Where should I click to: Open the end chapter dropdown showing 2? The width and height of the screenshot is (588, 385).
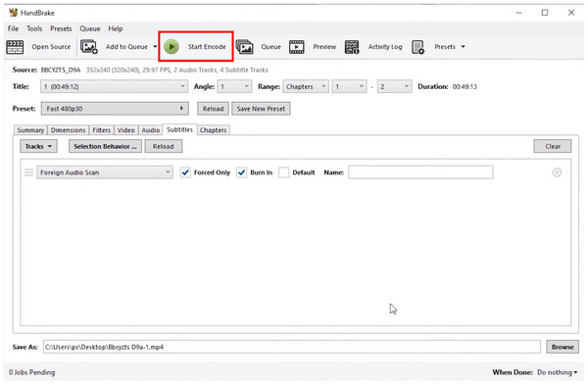coord(395,86)
